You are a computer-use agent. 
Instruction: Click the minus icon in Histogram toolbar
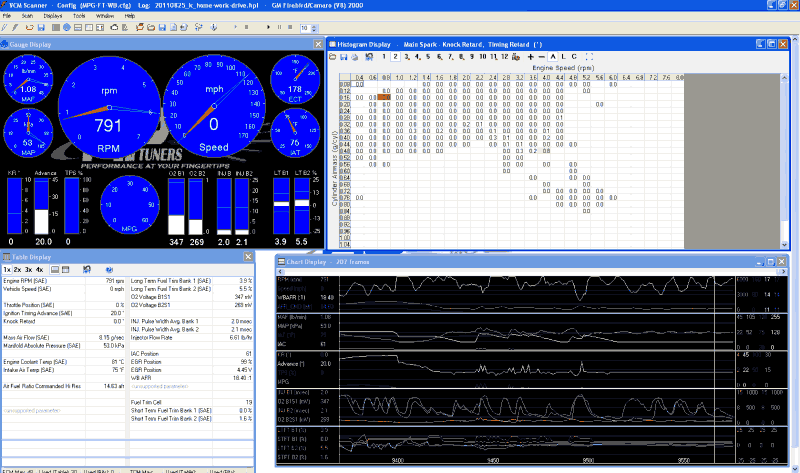coord(542,57)
